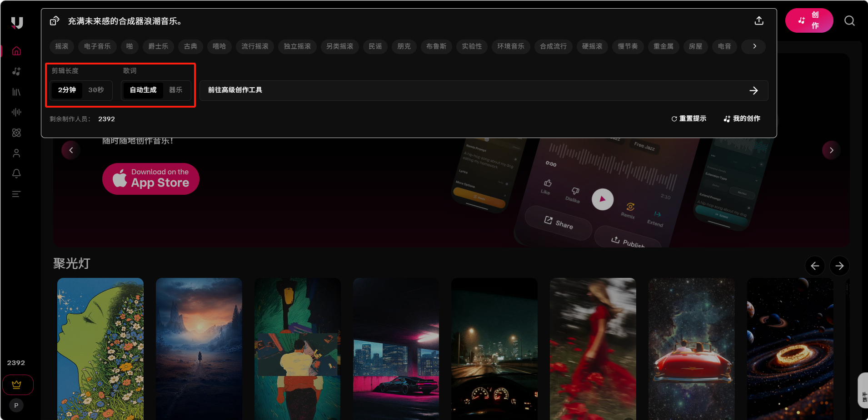Click the Udio logo in sidebar
The width and height of the screenshot is (868, 420).
[x=17, y=22]
